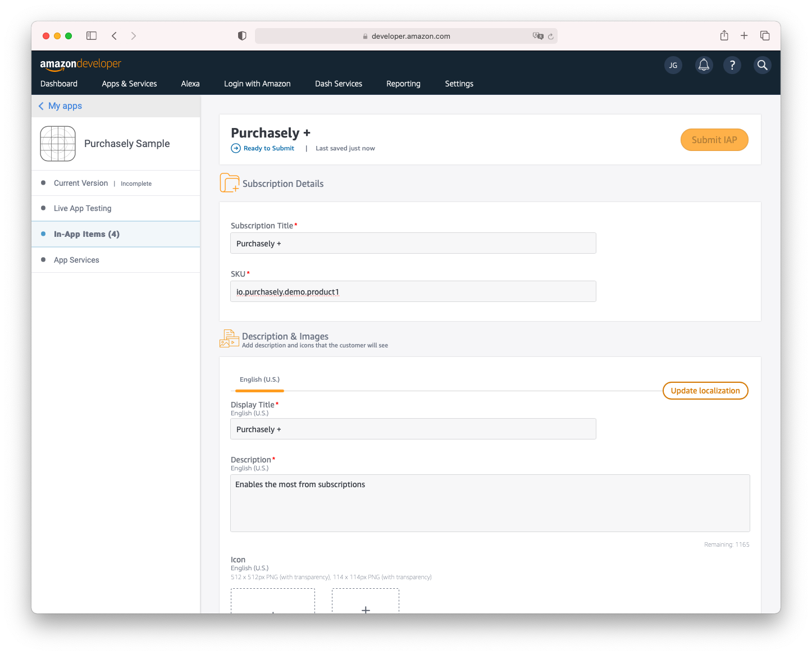Open Login with Amazon menu
812x655 pixels.
coord(257,84)
